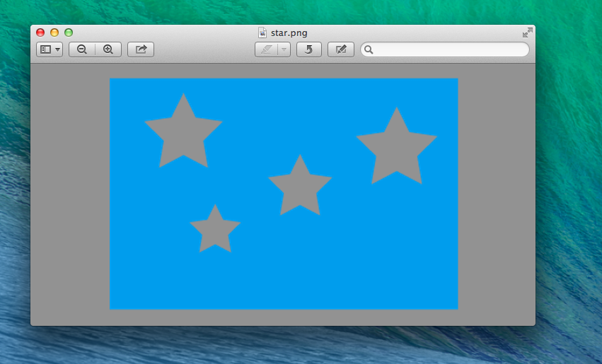Click the smallest bottom gray star
This screenshot has width=602, height=364.
click(215, 230)
